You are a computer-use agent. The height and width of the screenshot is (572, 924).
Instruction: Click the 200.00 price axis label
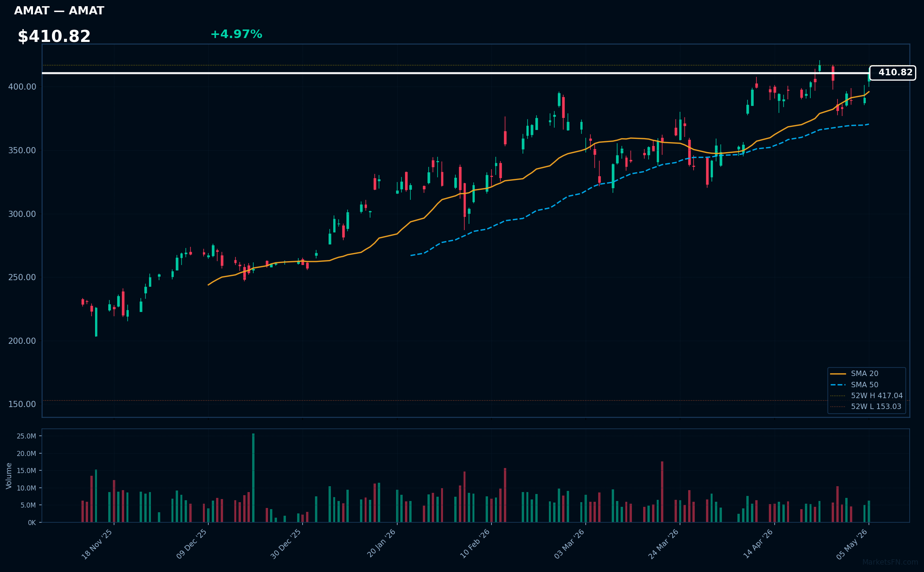[x=22, y=341]
